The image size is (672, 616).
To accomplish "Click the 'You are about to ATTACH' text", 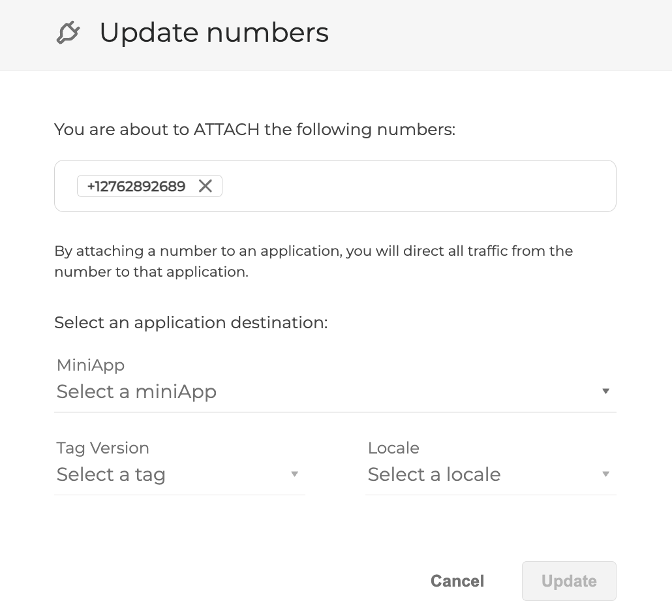I will pyautogui.click(x=254, y=129).
